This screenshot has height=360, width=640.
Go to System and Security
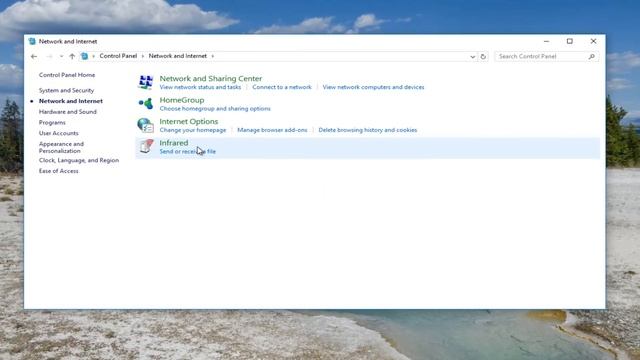[x=66, y=90]
